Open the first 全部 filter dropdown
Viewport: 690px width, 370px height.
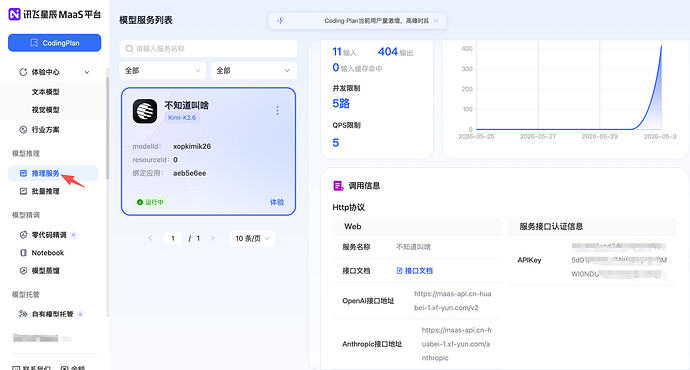pyautogui.click(x=163, y=70)
